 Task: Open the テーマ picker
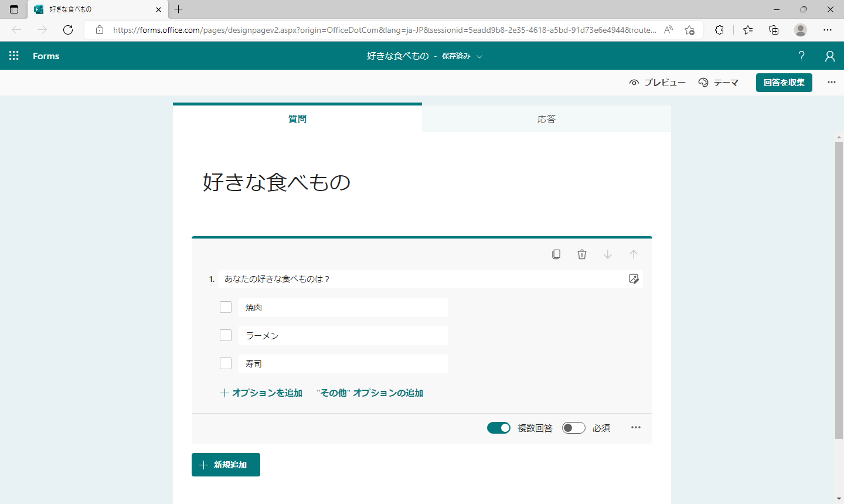click(x=719, y=83)
